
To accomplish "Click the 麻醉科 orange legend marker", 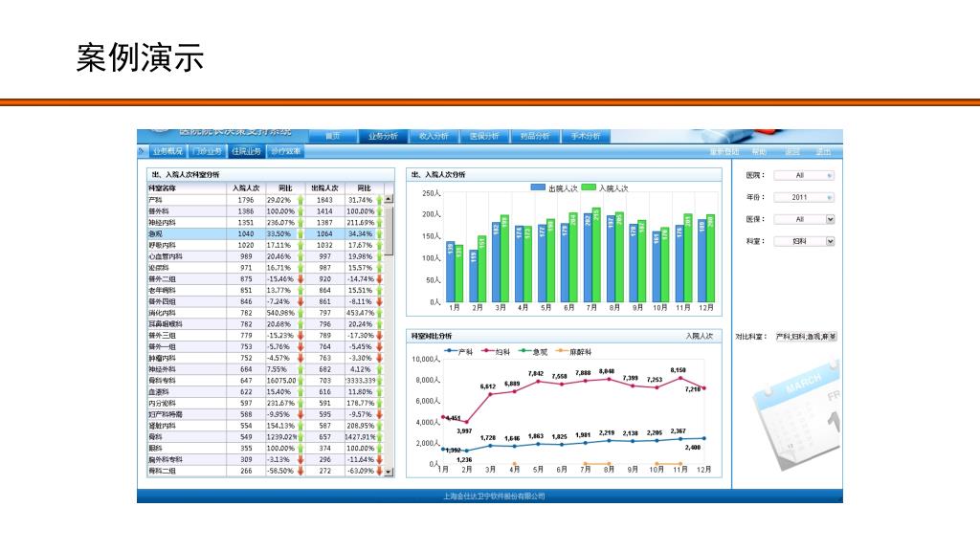I will tap(562, 351).
